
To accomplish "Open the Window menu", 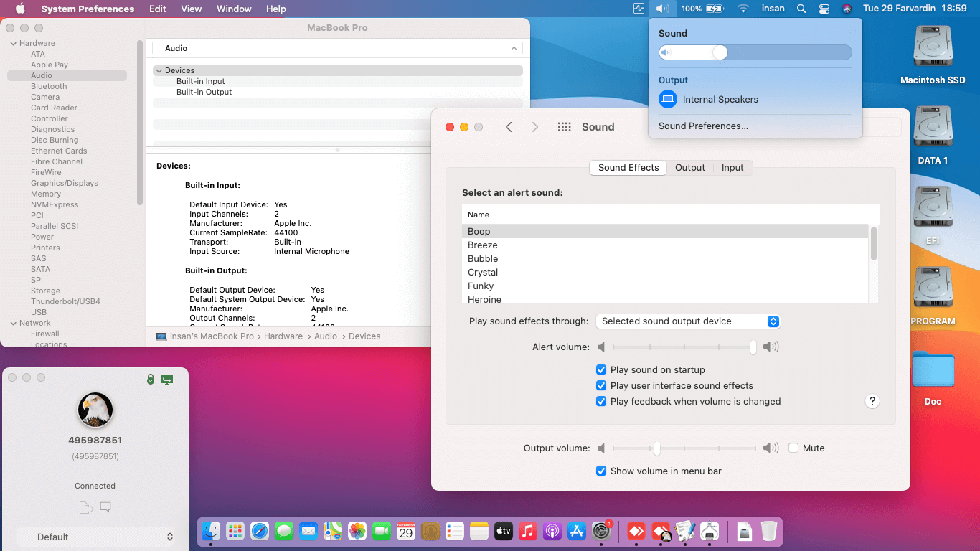I will click(234, 9).
